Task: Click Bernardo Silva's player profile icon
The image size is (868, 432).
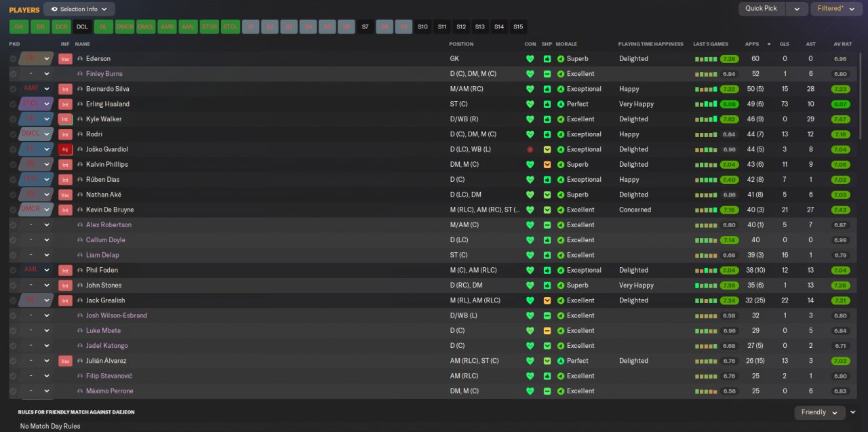Action: click(81, 89)
